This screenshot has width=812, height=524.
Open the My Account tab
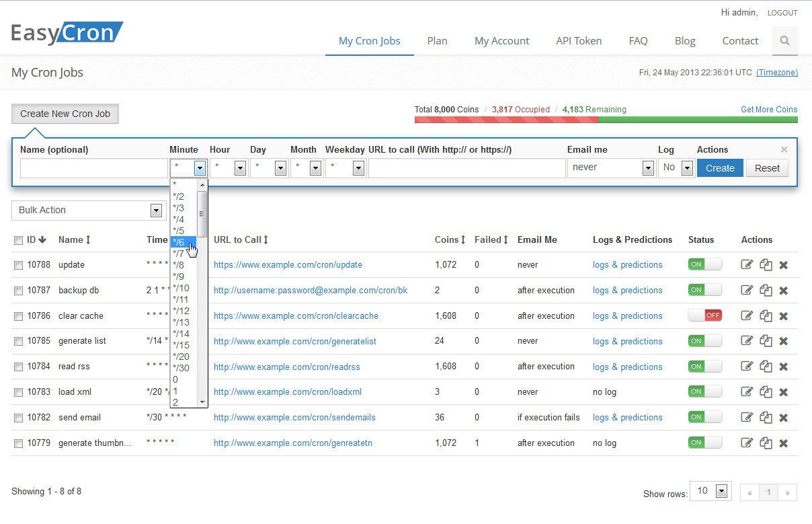502,41
